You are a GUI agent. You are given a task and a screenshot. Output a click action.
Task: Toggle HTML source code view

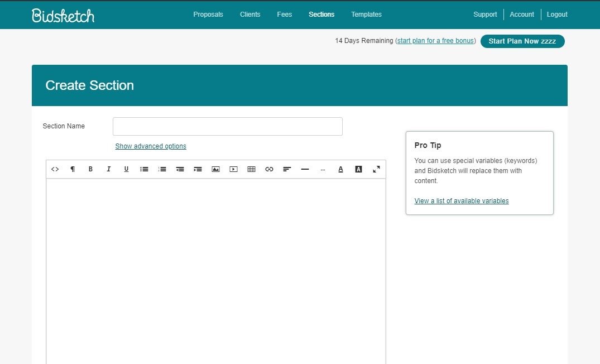(x=55, y=169)
